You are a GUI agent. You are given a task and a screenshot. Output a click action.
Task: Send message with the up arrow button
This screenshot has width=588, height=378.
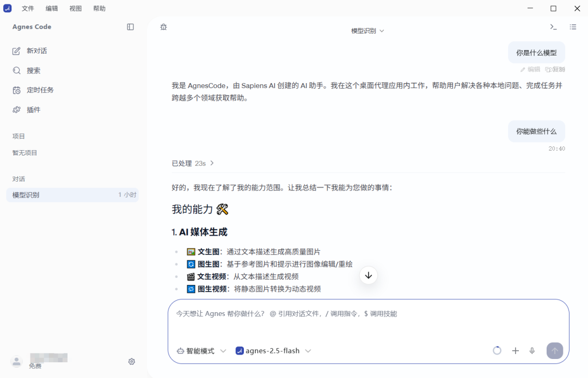555,351
